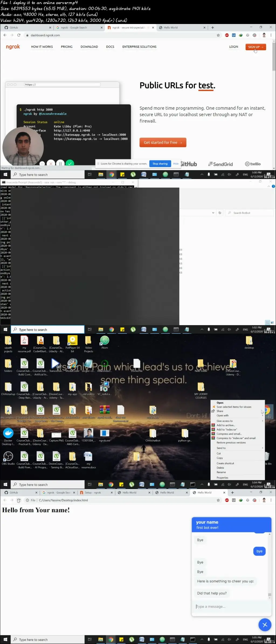Choose Scan selected items for viruses
276x644 pixels.
tap(237, 407)
